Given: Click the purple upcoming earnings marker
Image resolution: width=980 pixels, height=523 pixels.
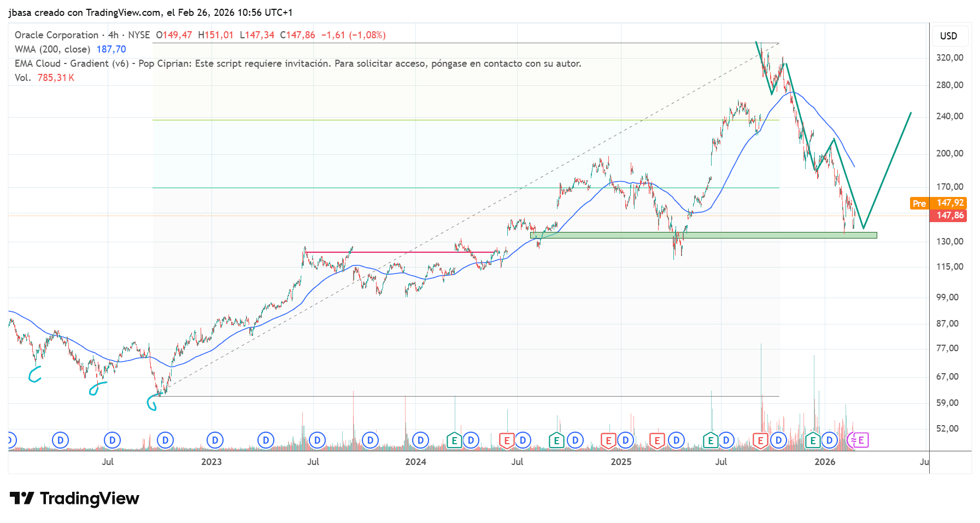Looking at the screenshot, I should tap(861, 440).
